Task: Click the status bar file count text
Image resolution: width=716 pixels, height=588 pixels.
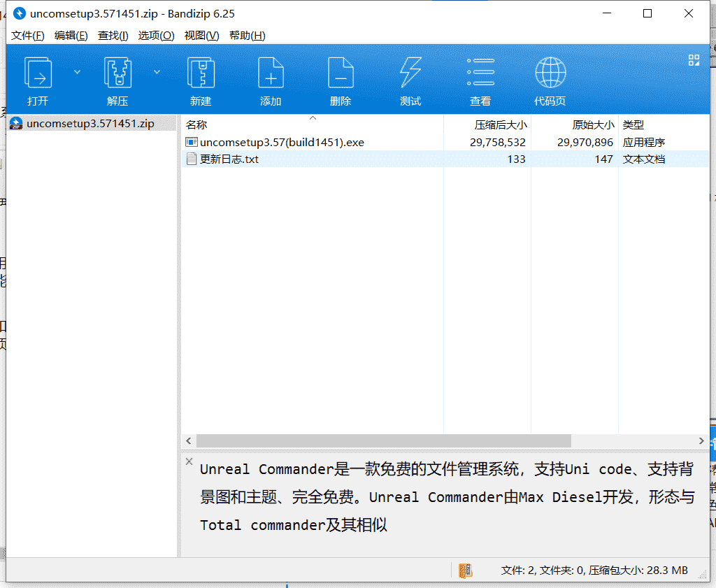Action: click(x=594, y=571)
